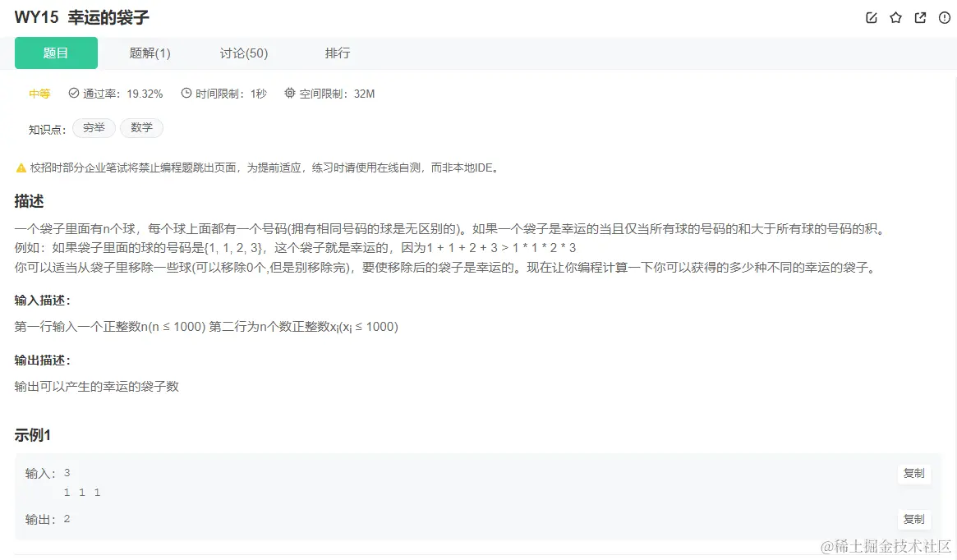
Task: Open the 排行 tab
Action: tap(338, 53)
